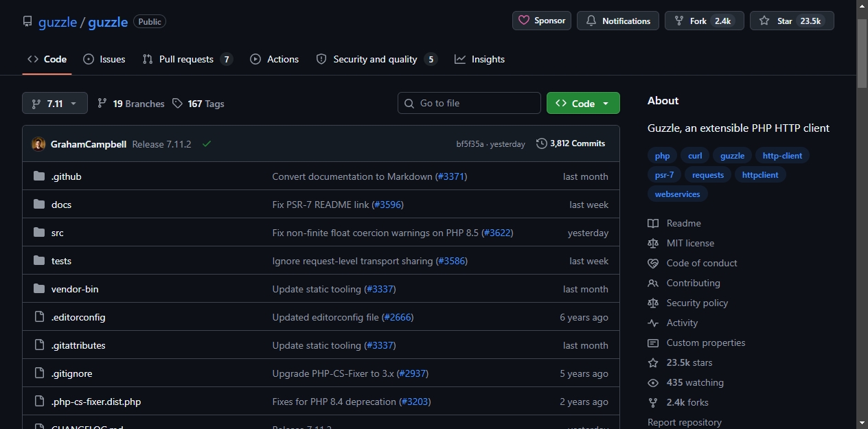The height and width of the screenshot is (429, 868).
Task: Open pull request #3622 link
Action: tap(497, 233)
